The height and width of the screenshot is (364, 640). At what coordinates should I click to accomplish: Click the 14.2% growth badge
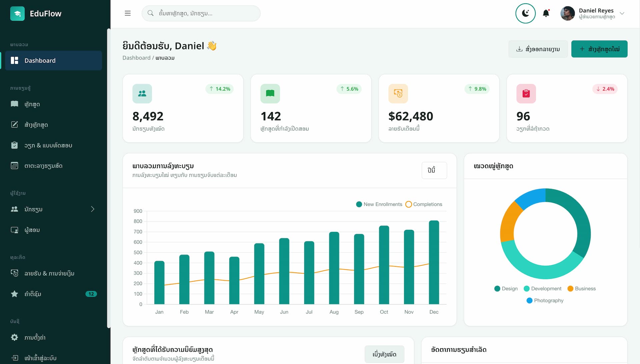[219, 89]
